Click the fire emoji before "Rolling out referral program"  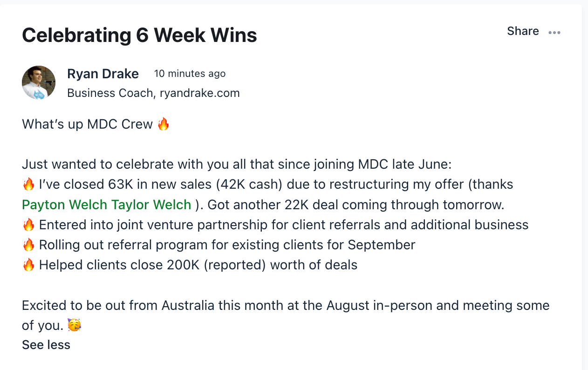(28, 245)
